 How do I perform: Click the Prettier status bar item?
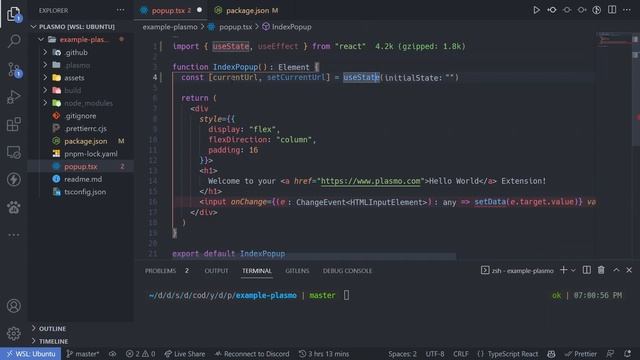click(x=581, y=353)
